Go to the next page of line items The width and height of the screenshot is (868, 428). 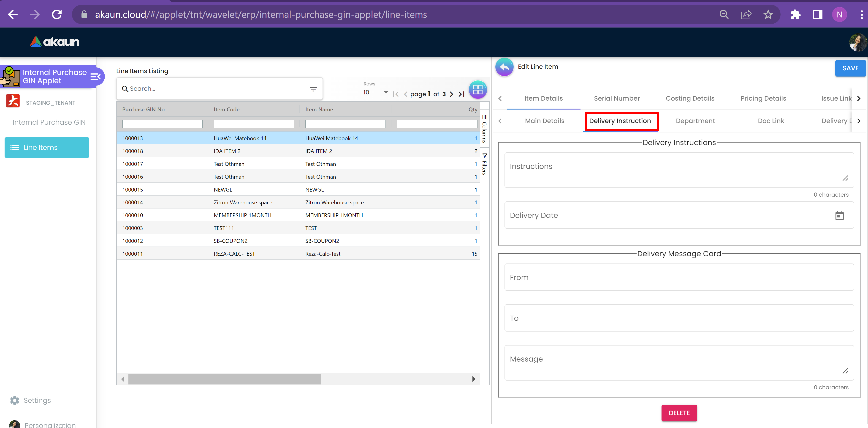point(452,94)
